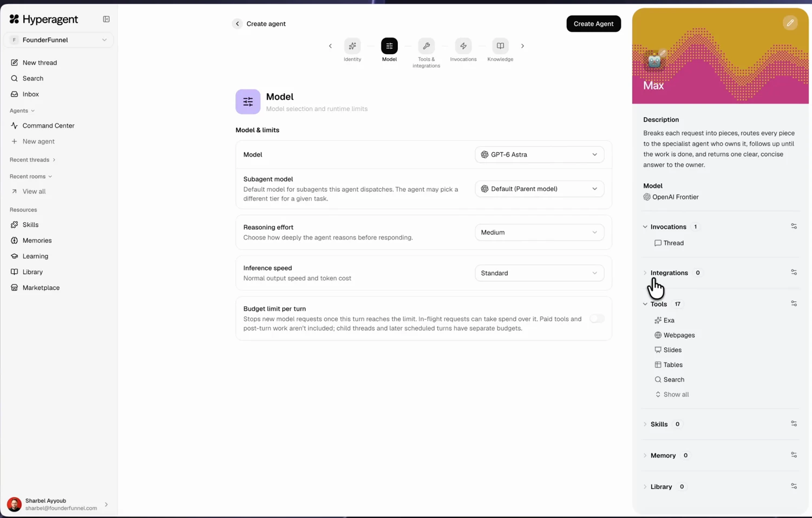Open settings sliders icon next to Integrations
The image size is (812, 518).
click(794, 273)
